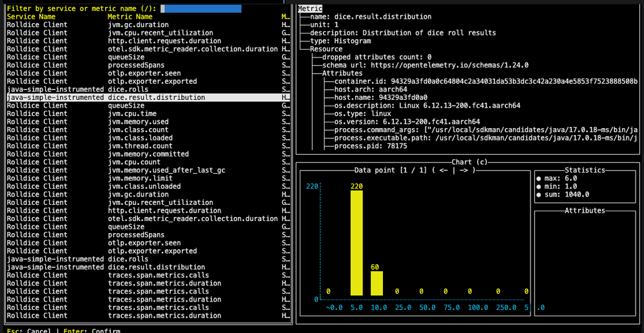Image resolution: width=644 pixels, height=333 pixels.
Task: Select the jvm.memory.limit metric row
Action: (148, 178)
